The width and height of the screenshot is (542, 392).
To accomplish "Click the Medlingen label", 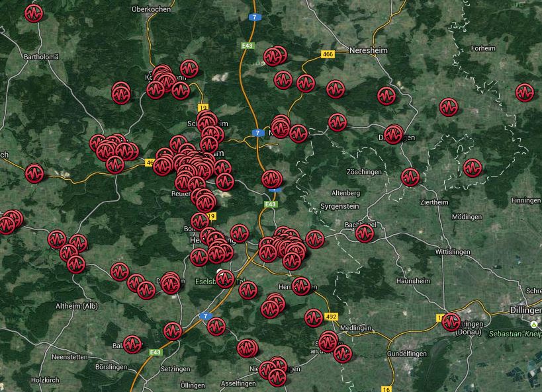I will (x=355, y=328).
